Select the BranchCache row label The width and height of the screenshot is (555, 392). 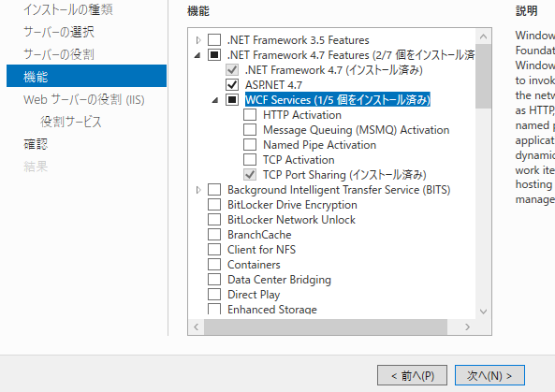259,235
